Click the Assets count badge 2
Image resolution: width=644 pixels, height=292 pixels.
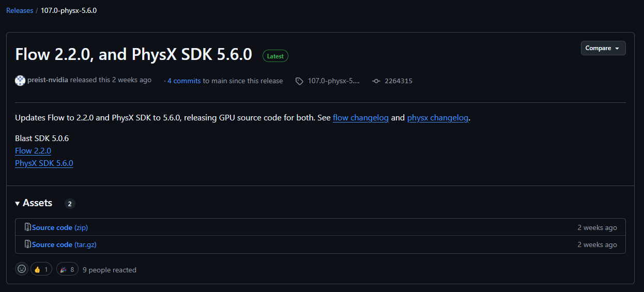(70, 204)
